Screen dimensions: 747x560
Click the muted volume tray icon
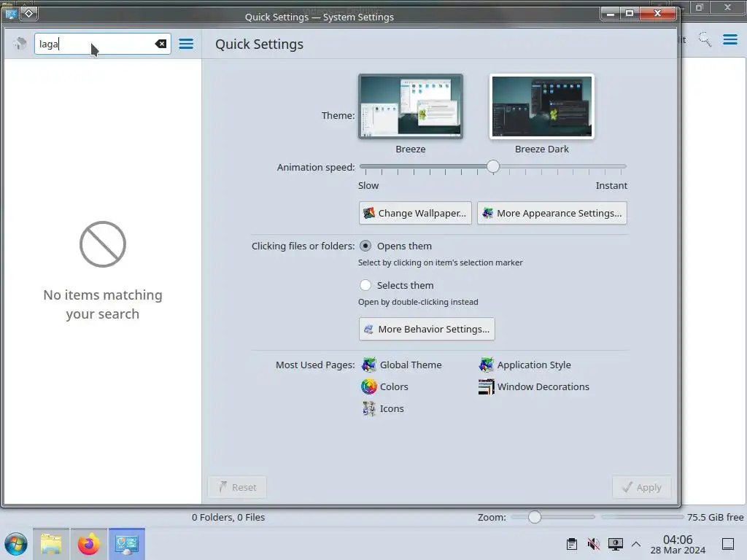(593, 544)
